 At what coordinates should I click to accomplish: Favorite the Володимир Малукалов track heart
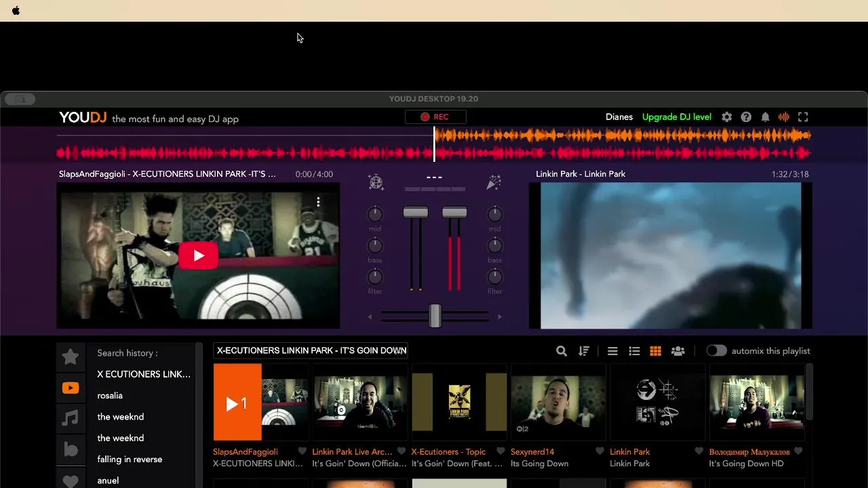798,451
